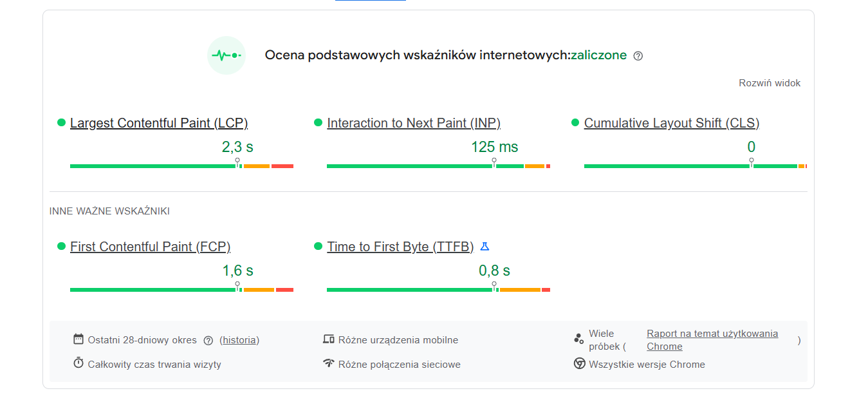
Task: Click the CLS distribution bar
Action: [x=696, y=166]
